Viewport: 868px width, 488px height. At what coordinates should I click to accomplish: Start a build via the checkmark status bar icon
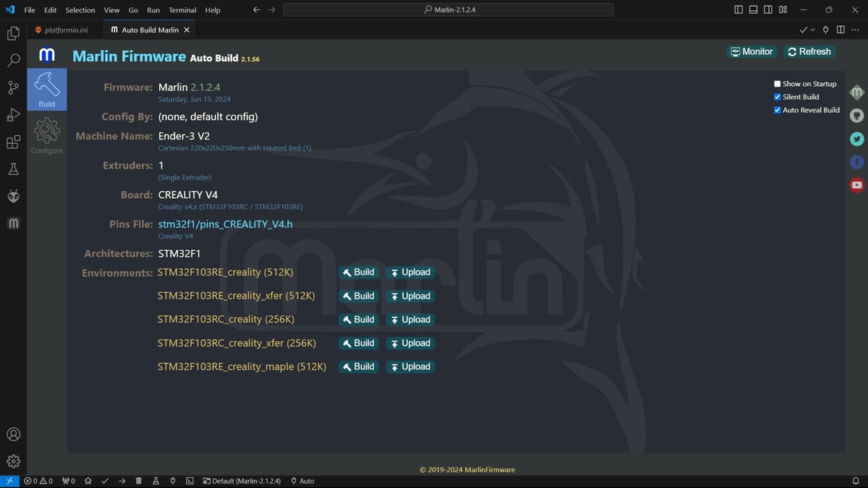105,480
